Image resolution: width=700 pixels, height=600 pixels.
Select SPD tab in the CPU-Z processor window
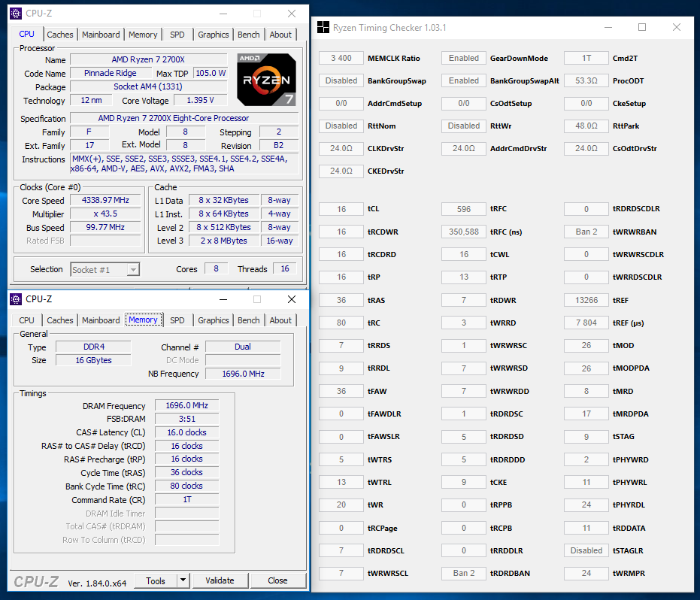click(177, 35)
